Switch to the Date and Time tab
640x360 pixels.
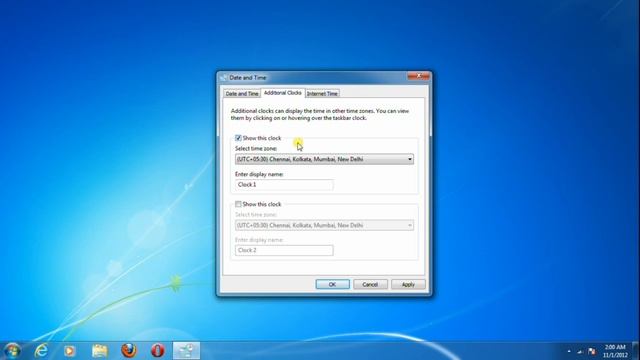coord(242,93)
